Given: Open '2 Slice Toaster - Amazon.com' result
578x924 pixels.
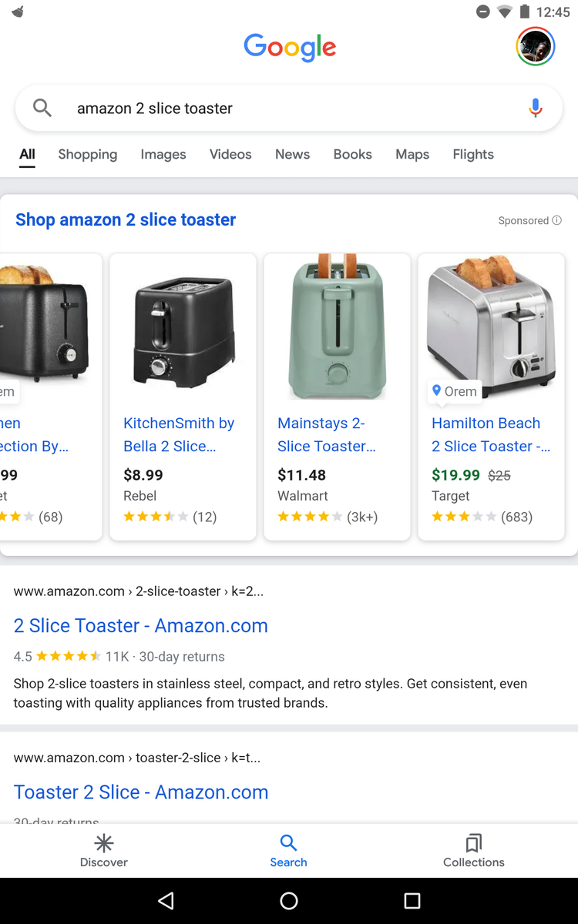Looking at the screenshot, I should tap(141, 626).
